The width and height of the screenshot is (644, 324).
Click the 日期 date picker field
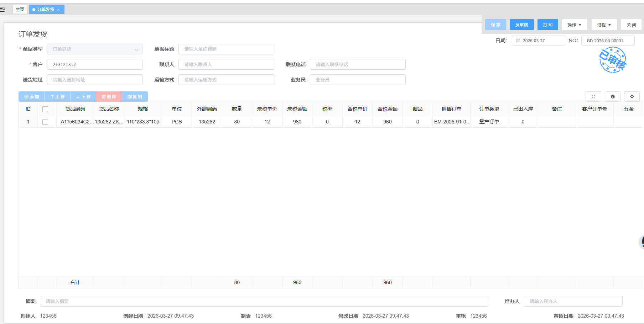pyautogui.click(x=538, y=41)
